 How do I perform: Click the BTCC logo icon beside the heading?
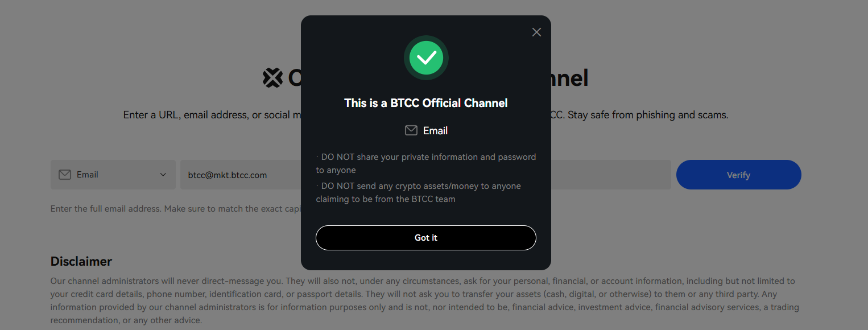click(x=273, y=78)
